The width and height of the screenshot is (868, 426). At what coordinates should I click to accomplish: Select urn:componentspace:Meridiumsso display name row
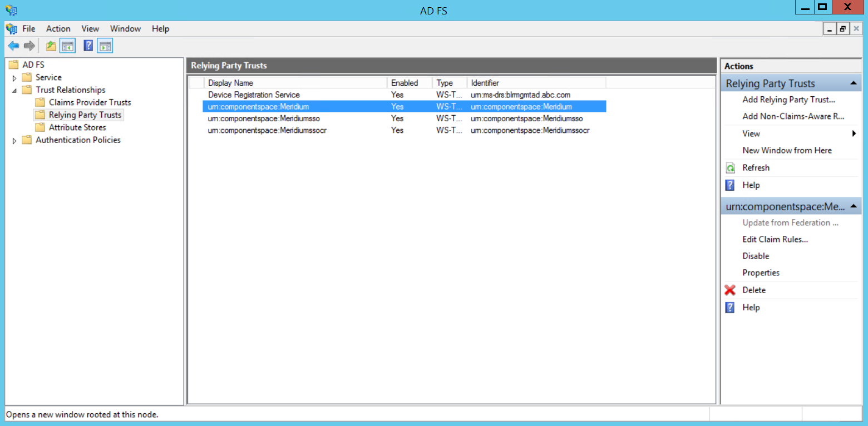tap(264, 118)
